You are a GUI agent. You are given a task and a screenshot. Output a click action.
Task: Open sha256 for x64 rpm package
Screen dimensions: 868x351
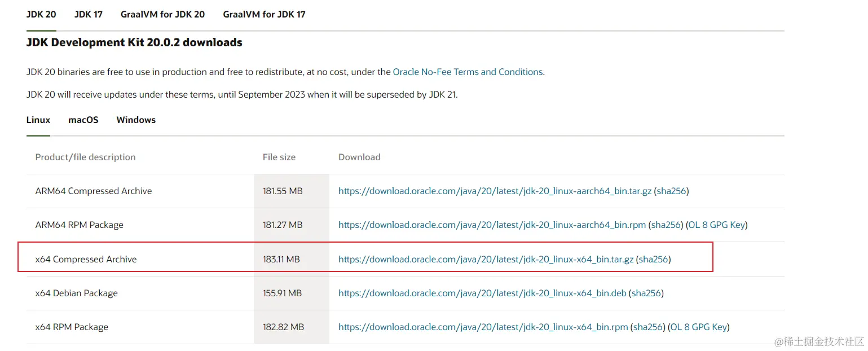click(647, 327)
